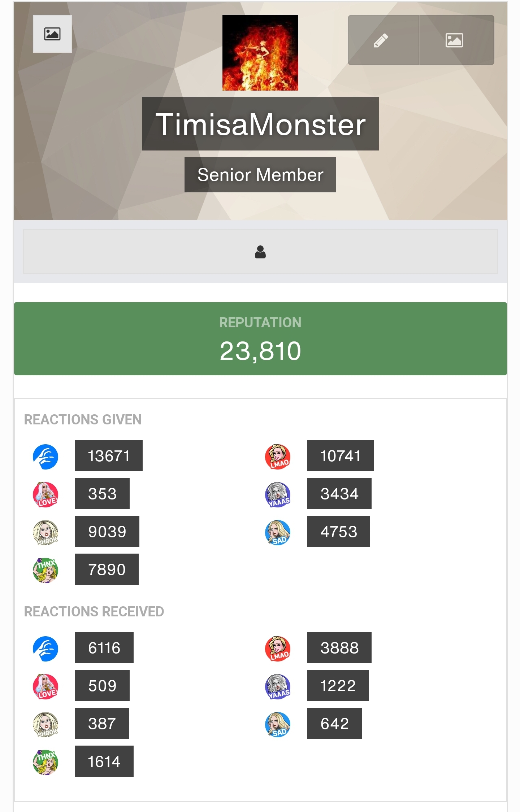Screen dimensions: 520x812
Task: Click the blue paw like icon under Reactions Received
Action: pyautogui.click(x=46, y=649)
